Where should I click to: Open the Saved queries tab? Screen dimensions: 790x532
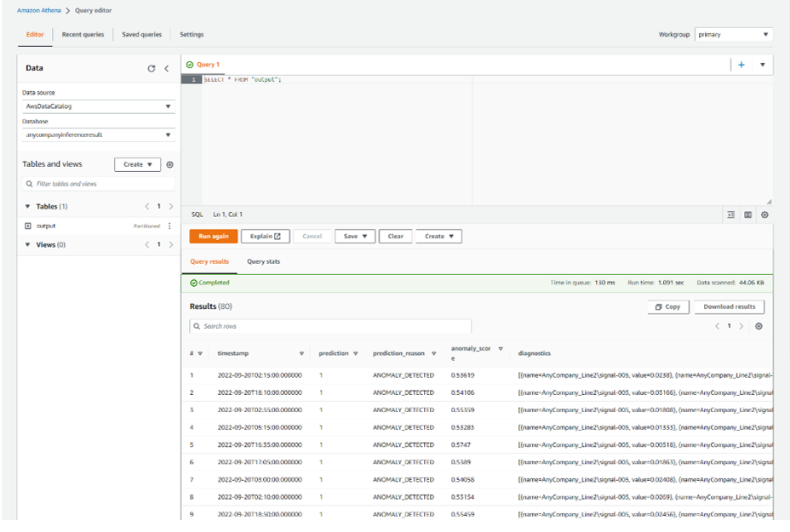tap(141, 35)
